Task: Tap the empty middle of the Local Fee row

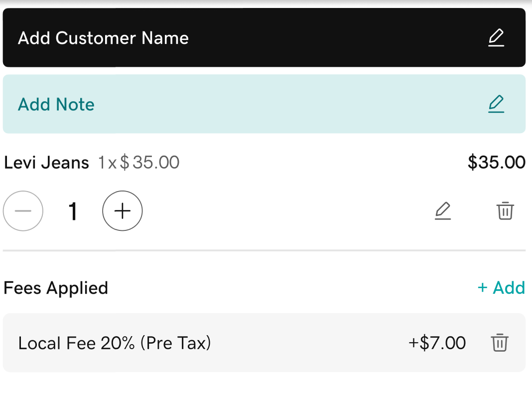Action: click(x=309, y=343)
